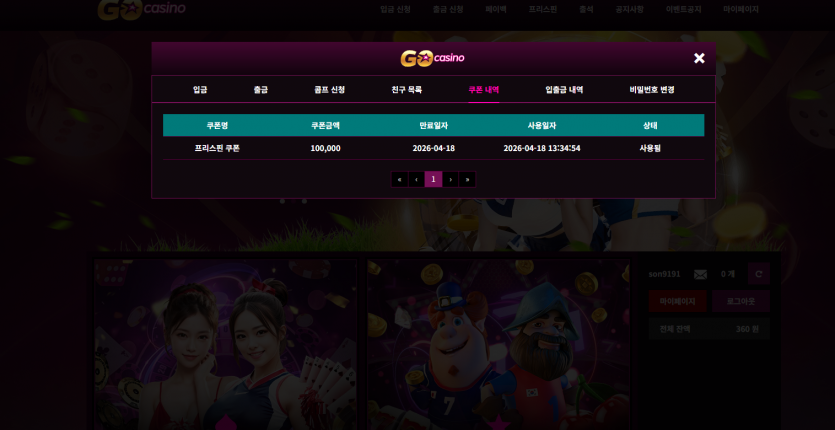Select page 1 in pagination
Screen dimensions: 835x430
433,180
